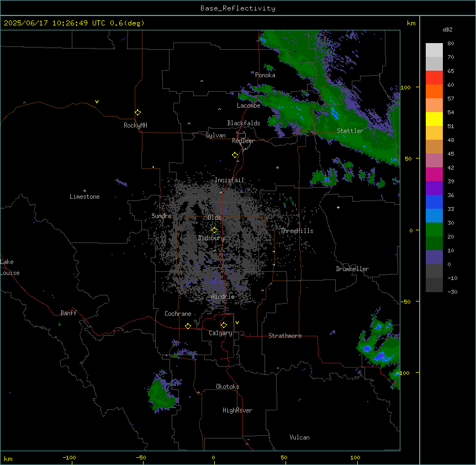476x465 pixels.
Task: Choose the bright green 30 dBZ legend swatch
Action: [434, 230]
